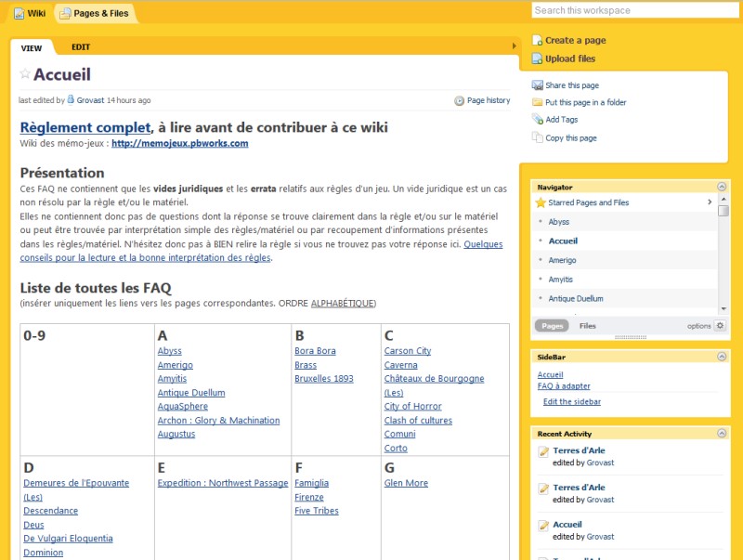Collapse the Navigator panel
The height and width of the screenshot is (560, 743).
coord(722,187)
